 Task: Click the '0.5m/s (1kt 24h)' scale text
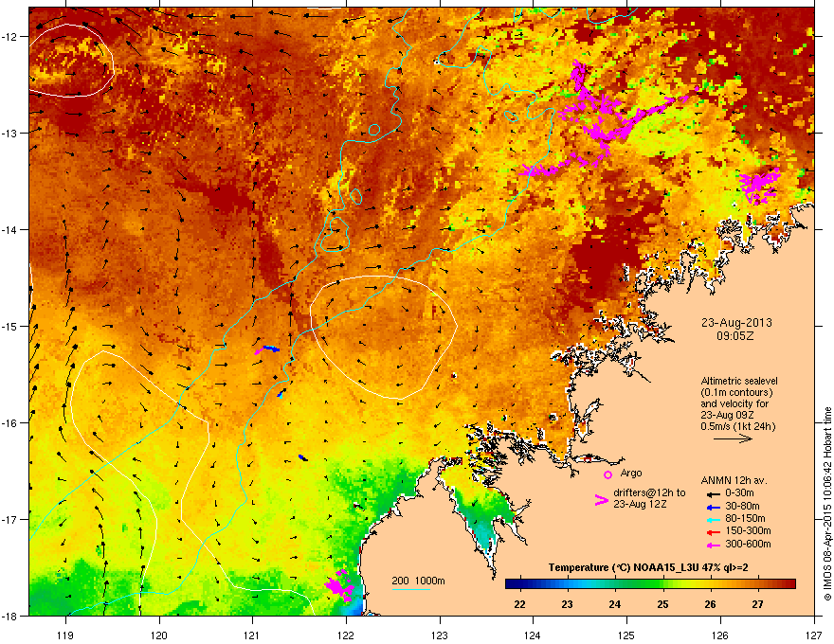(737, 426)
